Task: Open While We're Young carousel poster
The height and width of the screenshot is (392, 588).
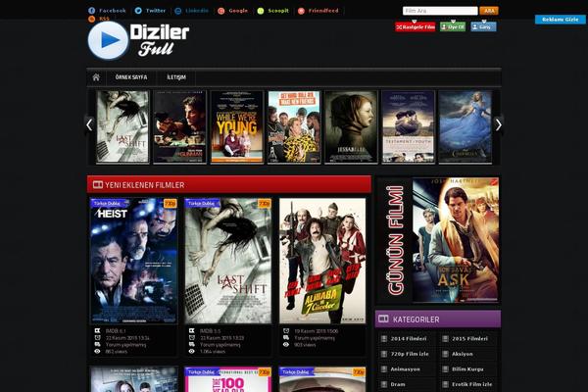Action: click(237, 126)
